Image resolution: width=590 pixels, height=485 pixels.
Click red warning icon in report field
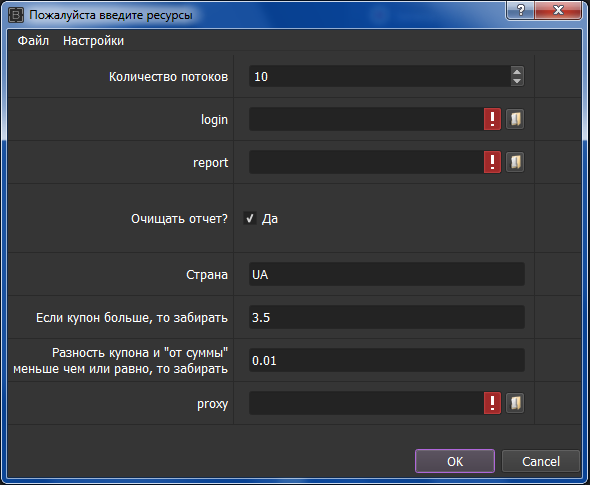(x=492, y=162)
